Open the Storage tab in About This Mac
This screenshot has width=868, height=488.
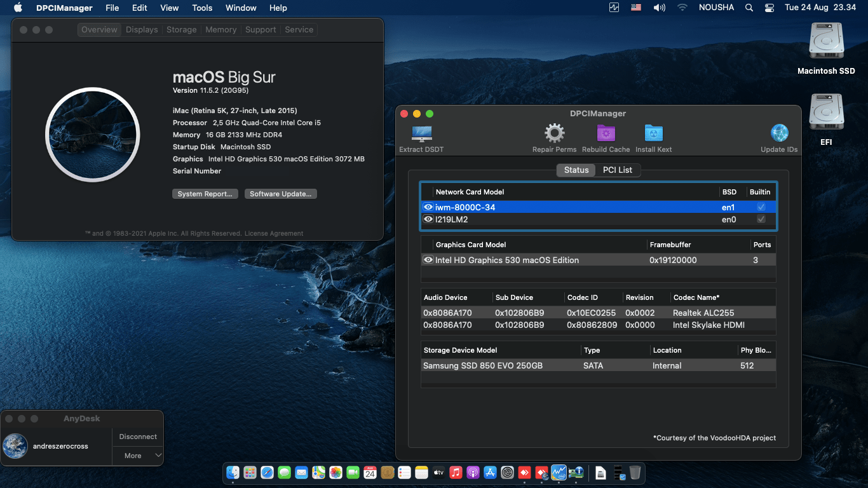182,30
